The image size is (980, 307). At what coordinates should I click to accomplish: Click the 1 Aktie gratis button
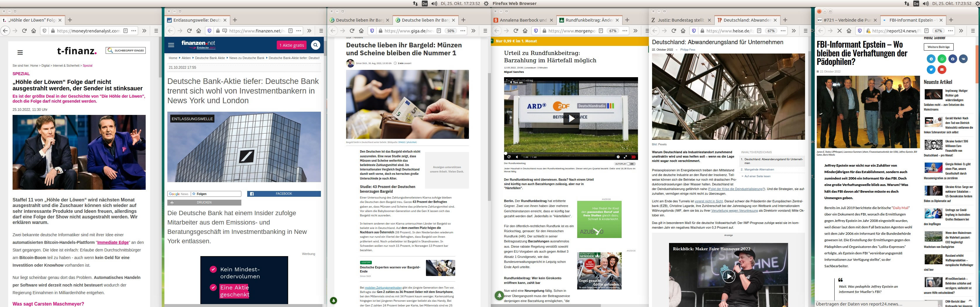tap(292, 45)
